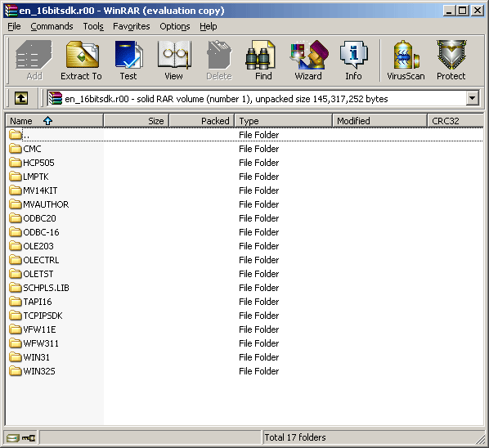Open the Commands menu
This screenshot has width=489, height=448.
[52, 26]
